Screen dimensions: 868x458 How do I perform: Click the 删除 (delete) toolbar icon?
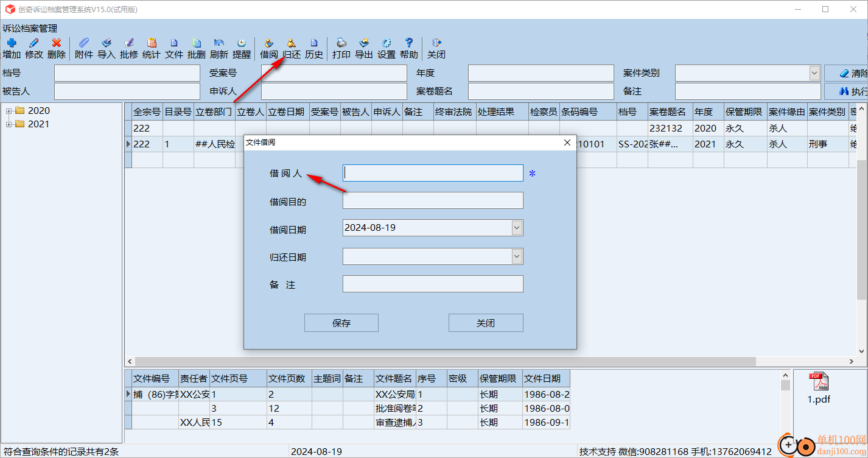point(57,48)
